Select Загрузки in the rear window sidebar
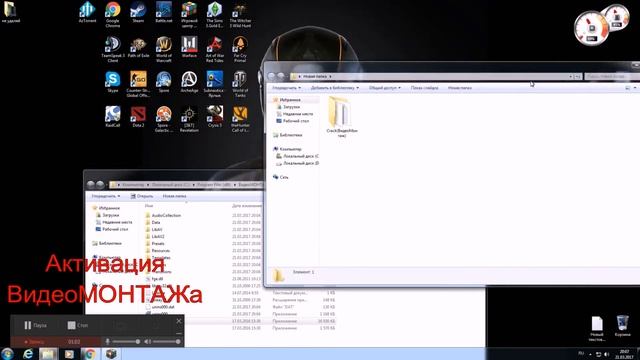Screen dimensions: 640x360 (x=107, y=215)
